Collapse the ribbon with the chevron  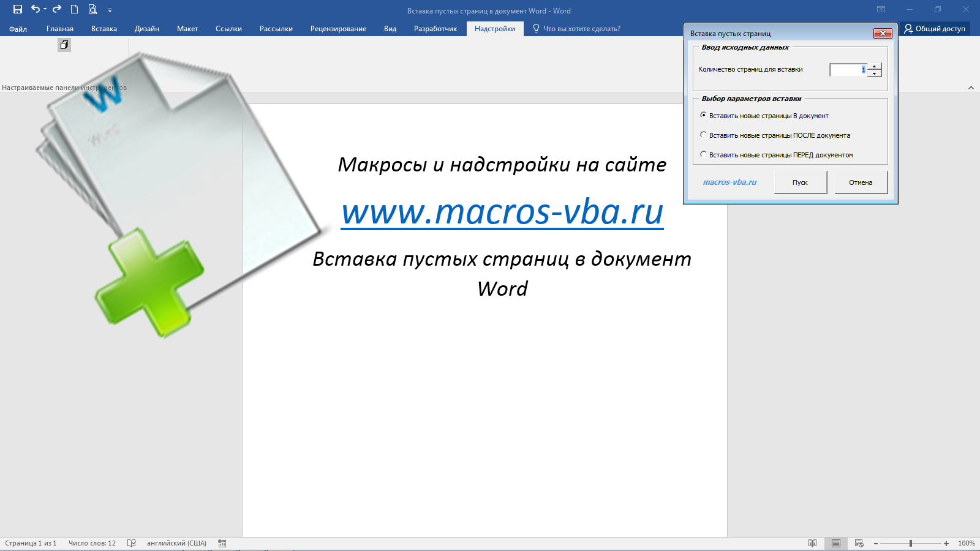coord(971,88)
